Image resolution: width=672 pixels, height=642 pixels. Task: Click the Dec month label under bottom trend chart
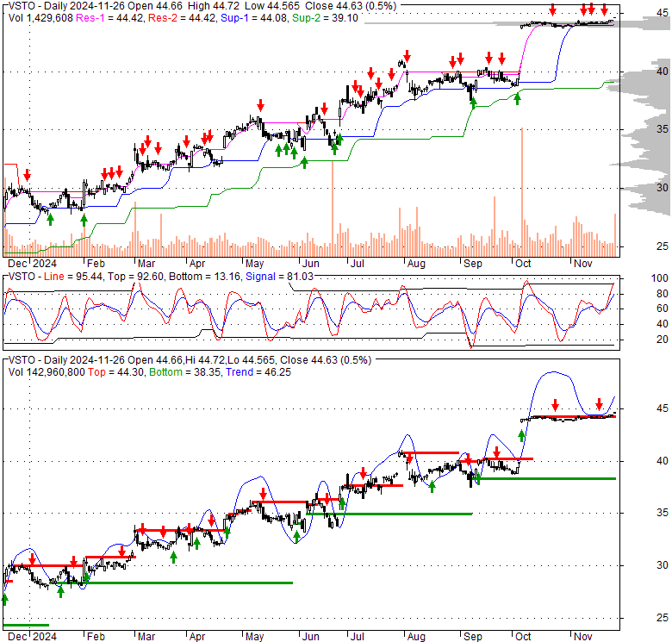point(17,637)
